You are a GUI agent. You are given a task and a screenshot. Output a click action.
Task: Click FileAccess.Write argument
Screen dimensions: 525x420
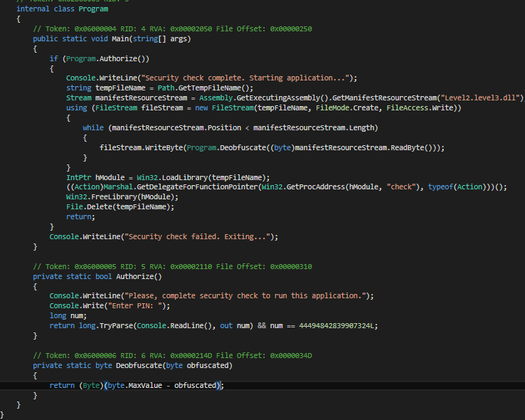pos(420,107)
